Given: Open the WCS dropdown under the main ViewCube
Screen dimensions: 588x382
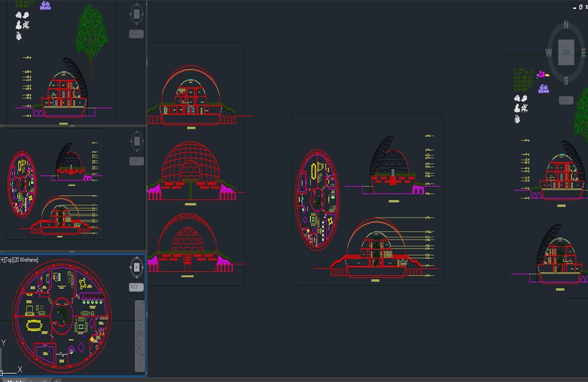Looking at the screenshot, I should coord(566,100).
